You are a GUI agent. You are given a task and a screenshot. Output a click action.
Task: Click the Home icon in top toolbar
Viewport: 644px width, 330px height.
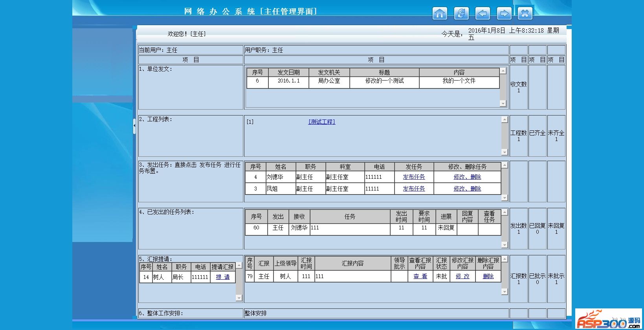(x=440, y=13)
